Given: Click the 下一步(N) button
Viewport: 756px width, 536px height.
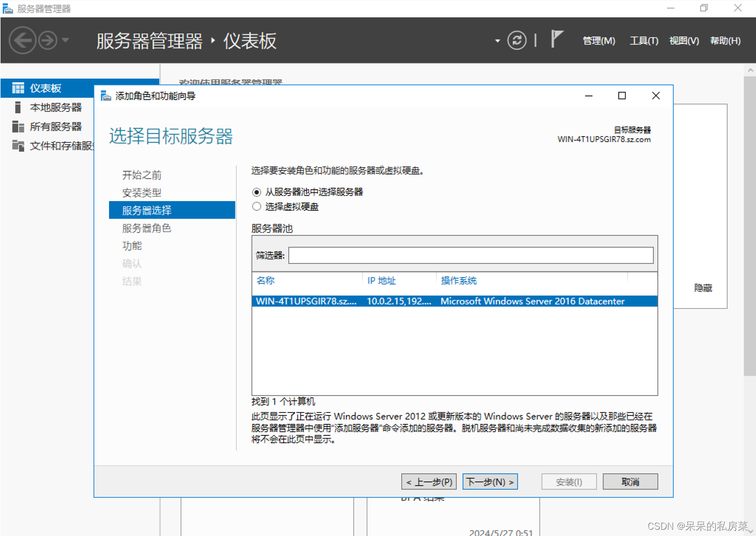Looking at the screenshot, I should pyautogui.click(x=490, y=482).
